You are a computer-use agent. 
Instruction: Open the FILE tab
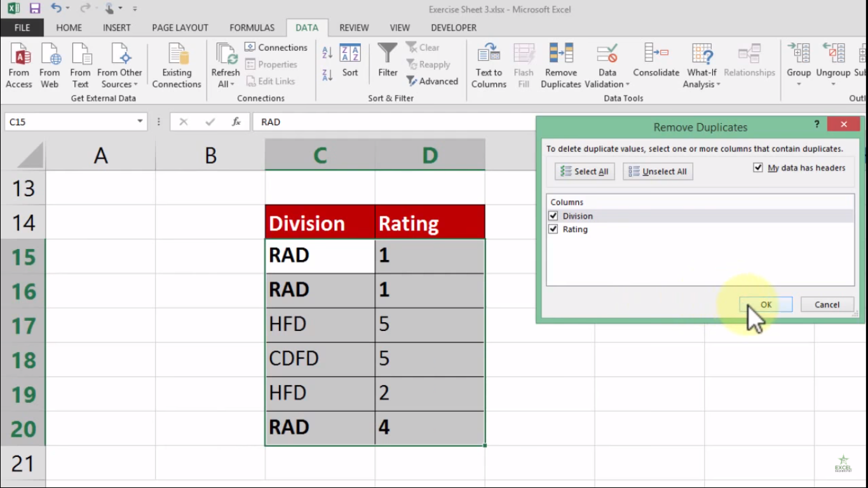pyautogui.click(x=22, y=28)
